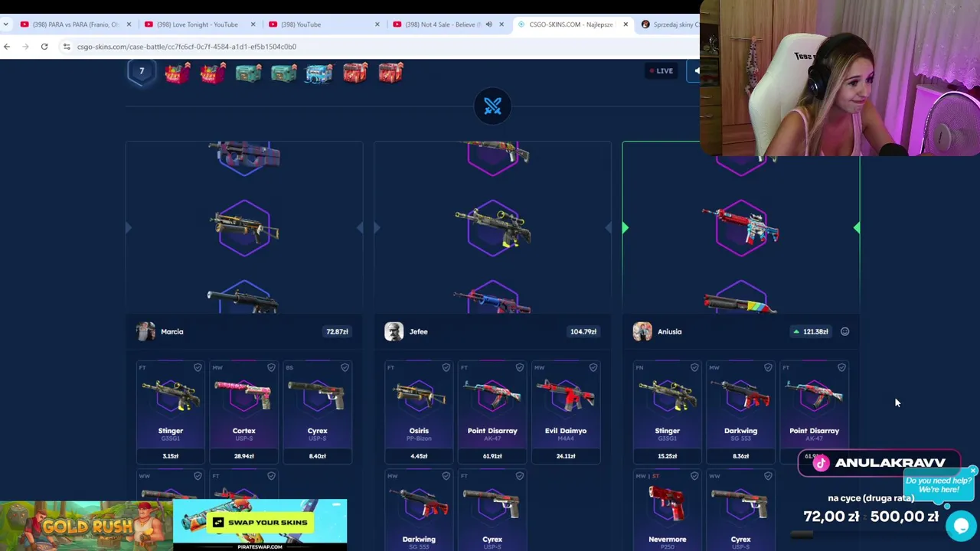Screen dimensions: 980x551
Task: Reload the case battle page
Action: point(44,47)
